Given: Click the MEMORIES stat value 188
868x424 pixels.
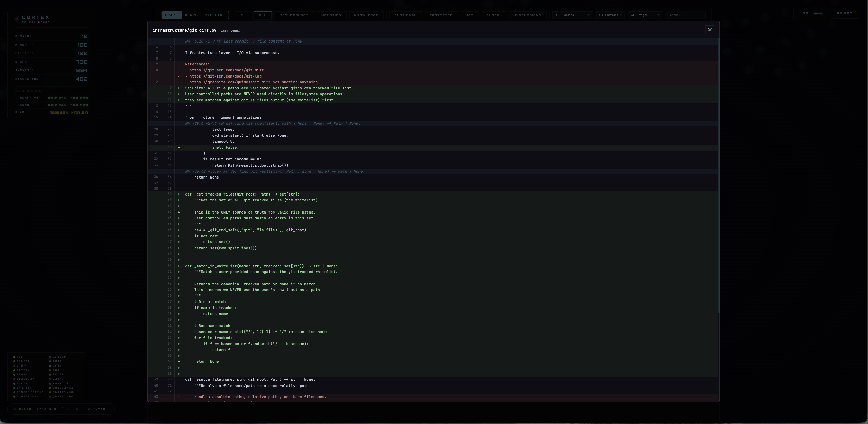Looking at the screenshot, I should point(82,45).
